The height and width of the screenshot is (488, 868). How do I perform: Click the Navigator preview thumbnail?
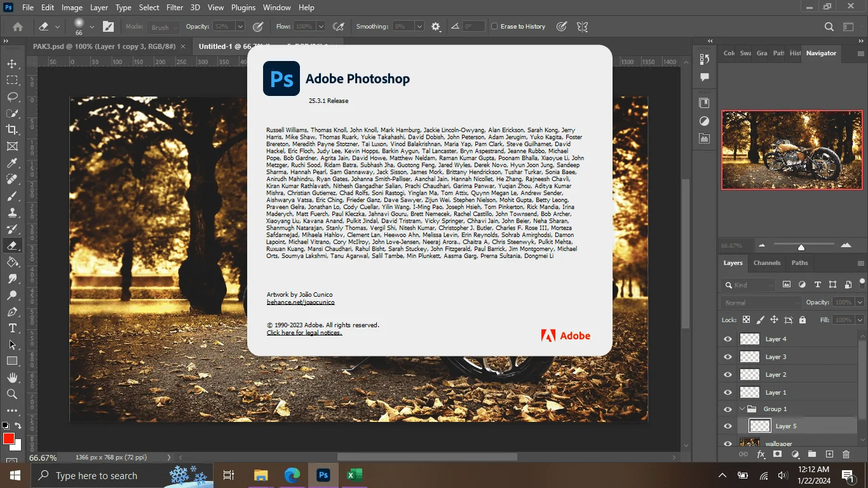pos(792,150)
